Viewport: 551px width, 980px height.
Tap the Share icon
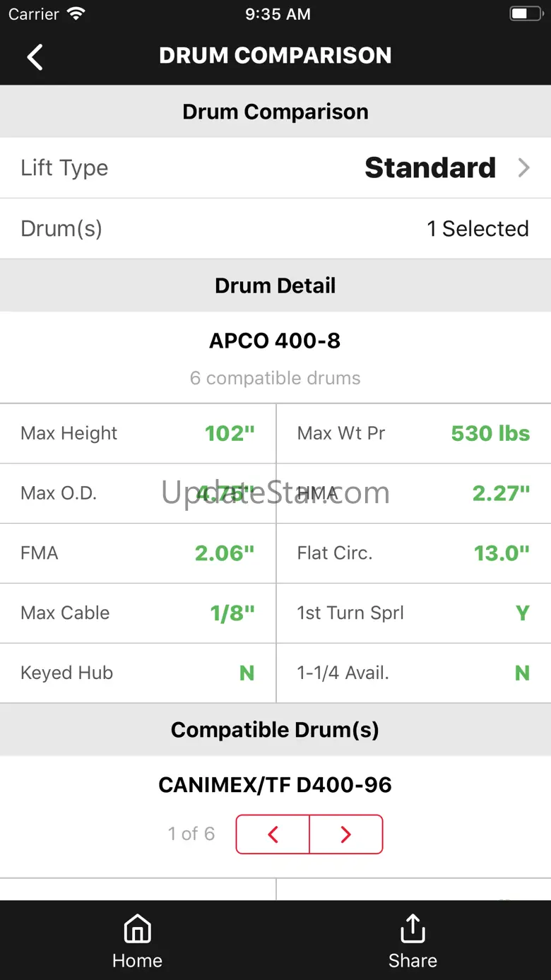click(413, 929)
